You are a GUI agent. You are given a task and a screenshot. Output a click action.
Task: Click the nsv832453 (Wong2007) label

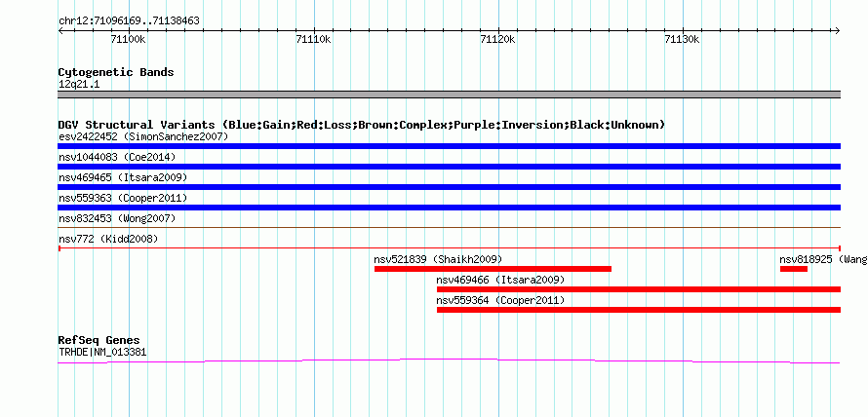(117, 218)
